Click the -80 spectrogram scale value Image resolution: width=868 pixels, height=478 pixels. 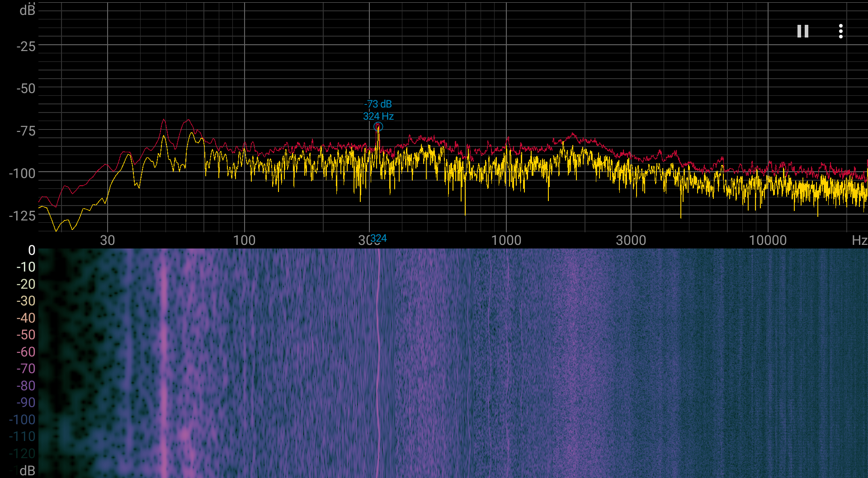(26, 386)
